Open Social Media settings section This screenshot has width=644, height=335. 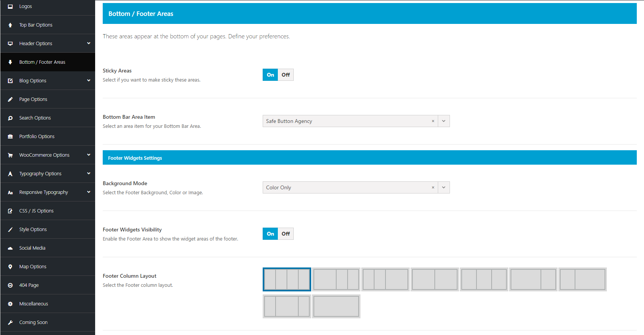(32, 248)
